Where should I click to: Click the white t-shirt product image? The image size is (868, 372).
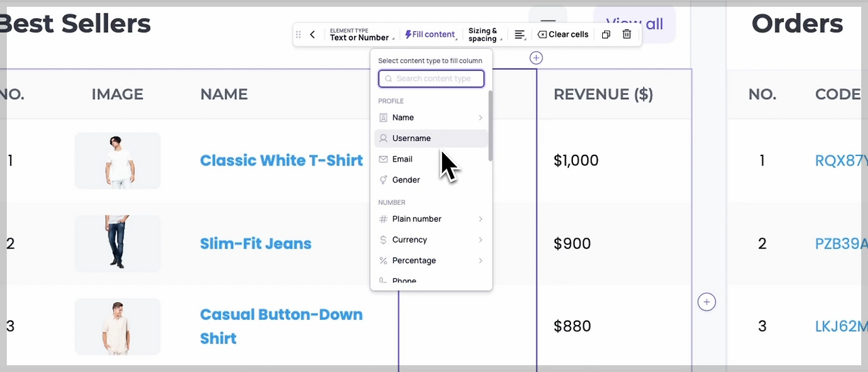[x=117, y=161]
